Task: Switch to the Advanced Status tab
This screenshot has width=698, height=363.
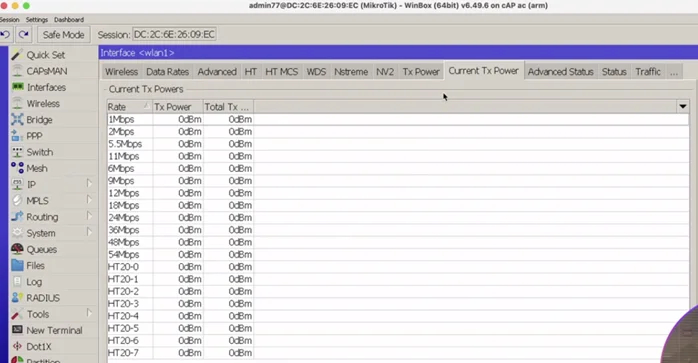Action: (x=560, y=72)
